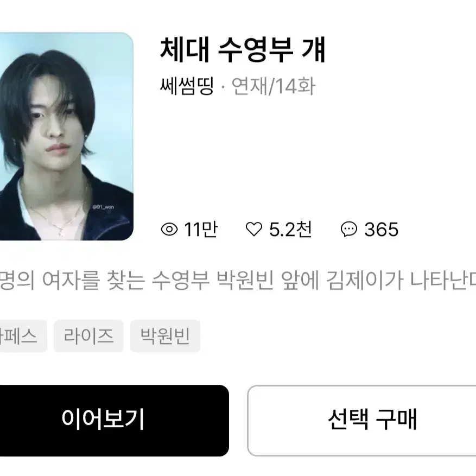
Task: Tap the partially visible 페스 tag
Action: click(23, 336)
